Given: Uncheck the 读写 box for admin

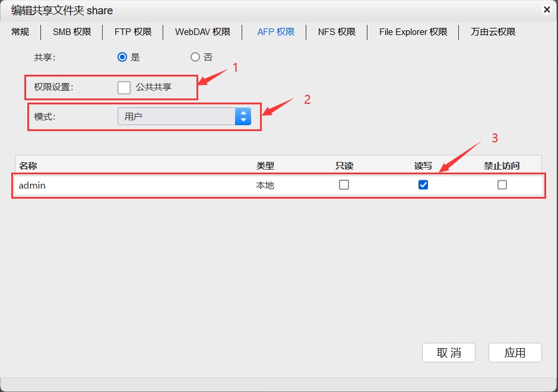Looking at the screenshot, I should tap(423, 185).
